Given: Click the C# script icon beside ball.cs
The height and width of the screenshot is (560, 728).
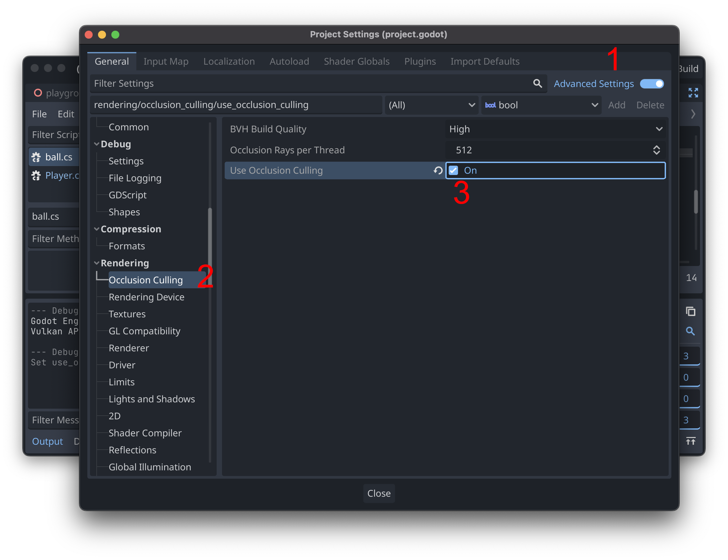Looking at the screenshot, I should tap(37, 157).
